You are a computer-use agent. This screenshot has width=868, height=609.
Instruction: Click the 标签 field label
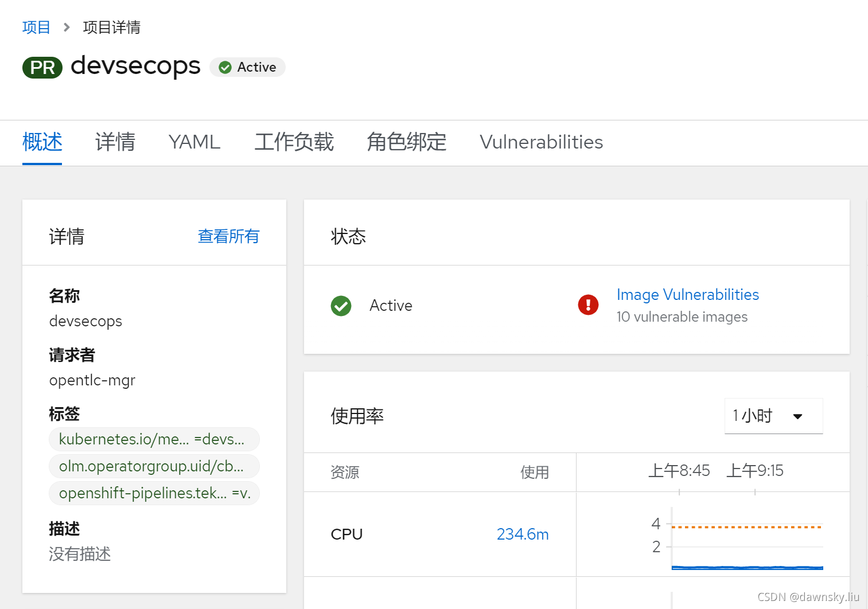(64, 414)
